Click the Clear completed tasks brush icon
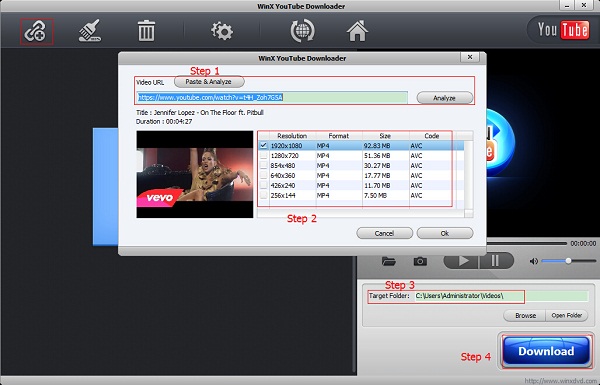Viewport: 600px width, 385px height. (x=90, y=31)
